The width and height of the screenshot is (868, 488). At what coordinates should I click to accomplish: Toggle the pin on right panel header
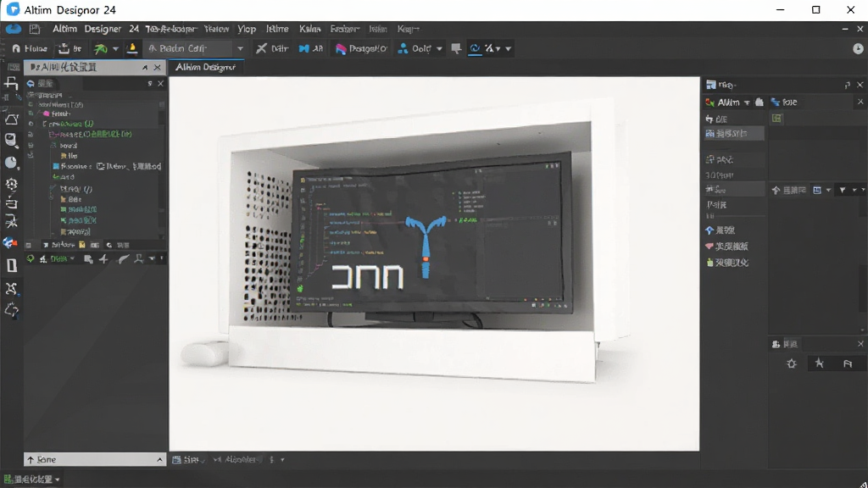pyautogui.click(x=848, y=85)
